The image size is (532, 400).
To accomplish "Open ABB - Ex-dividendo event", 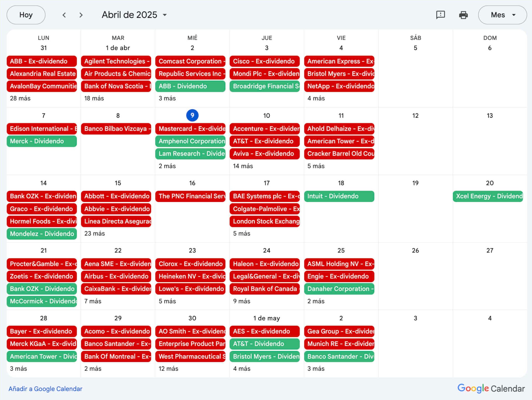I will pyautogui.click(x=42, y=61).
